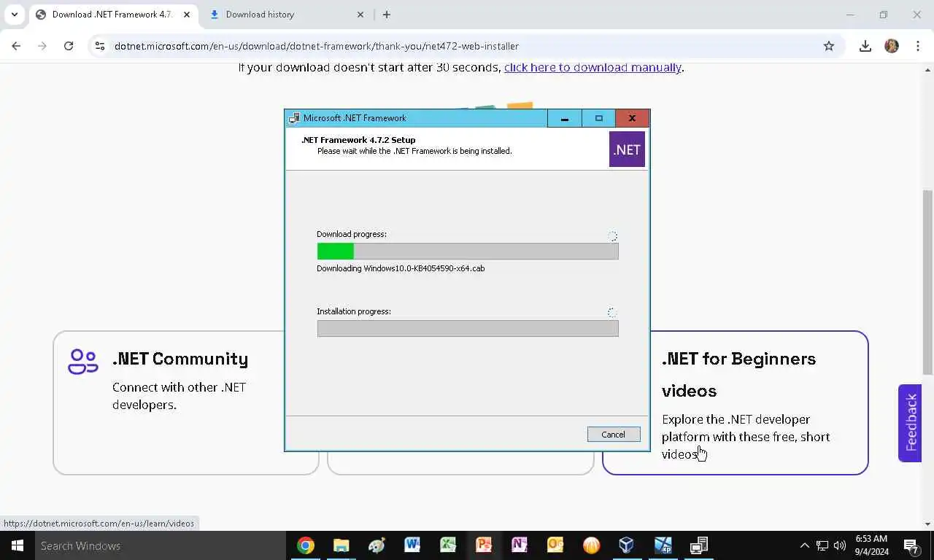Open Chrome downloads tray icon
Image resolution: width=934 pixels, height=560 pixels.
865,46
